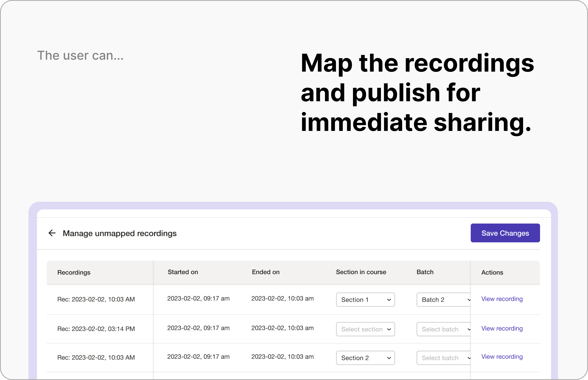The image size is (588, 380).
Task: Click the text The user can...
Action: [80, 55]
